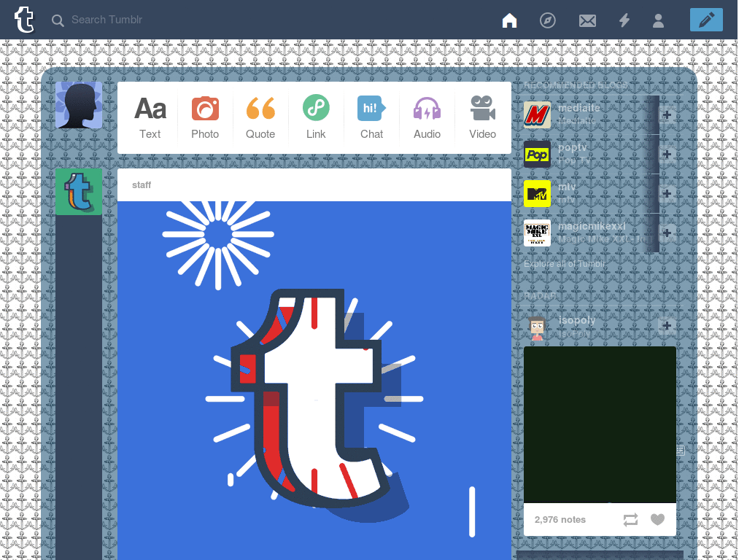Open the dark Radar post image
Screen dimensions: 747x560
click(600, 425)
